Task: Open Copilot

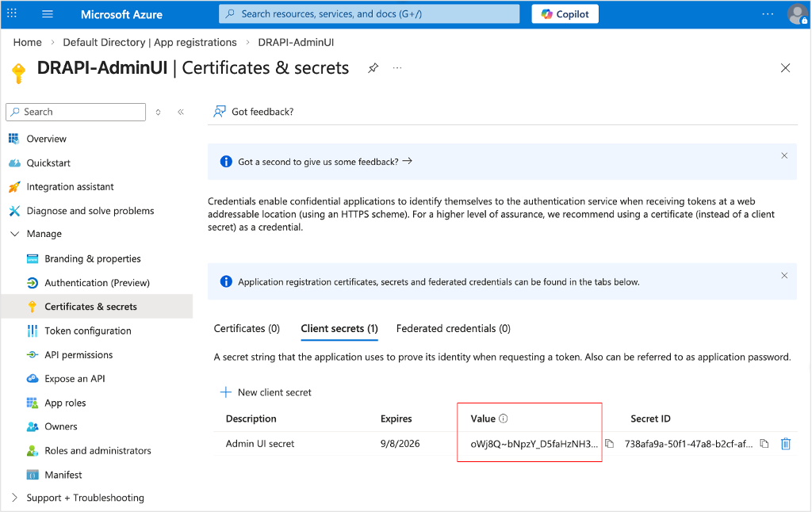Action: point(565,13)
